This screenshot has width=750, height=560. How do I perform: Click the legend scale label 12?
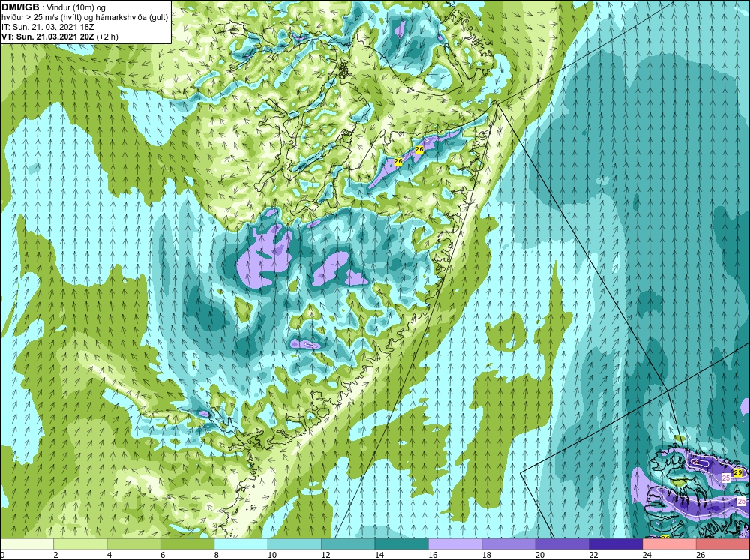pos(325,555)
